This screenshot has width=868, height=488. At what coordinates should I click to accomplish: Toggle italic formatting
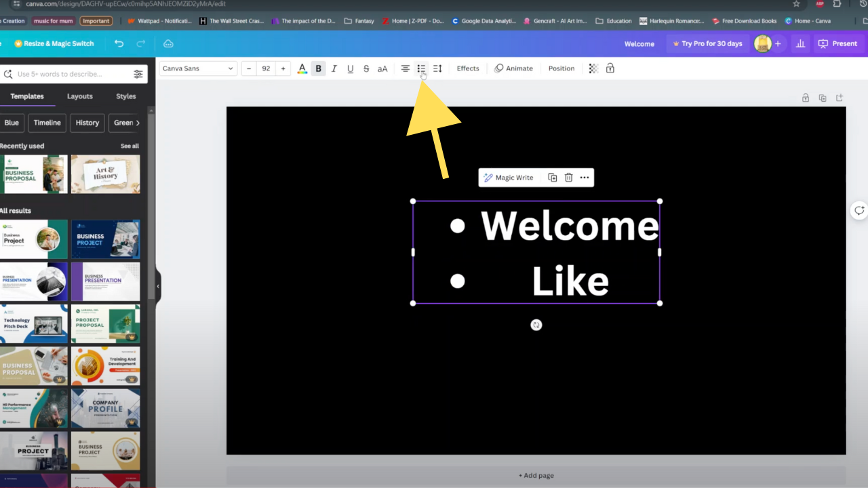pyautogui.click(x=334, y=68)
